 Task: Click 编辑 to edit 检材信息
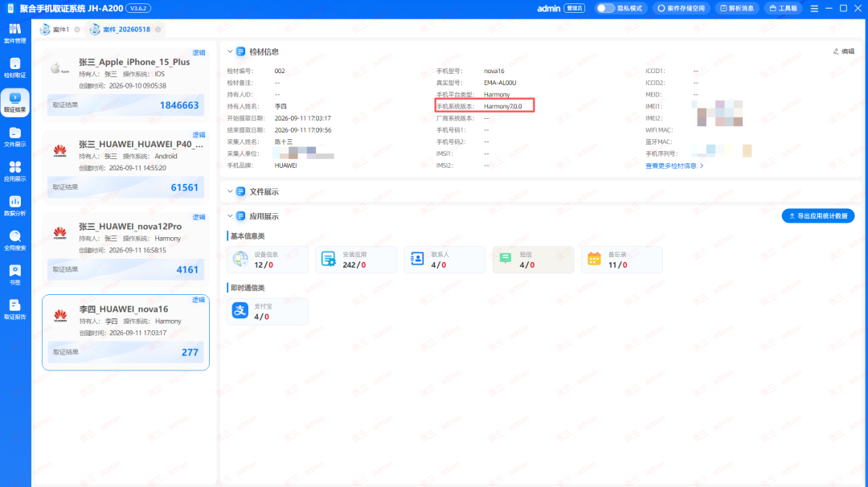click(x=844, y=51)
